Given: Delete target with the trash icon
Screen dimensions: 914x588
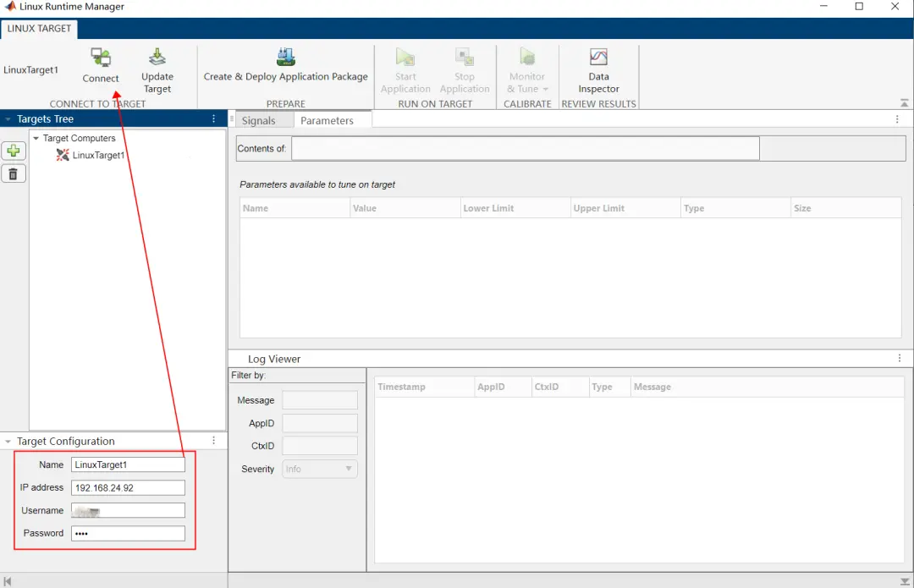Looking at the screenshot, I should click(x=14, y=173).
